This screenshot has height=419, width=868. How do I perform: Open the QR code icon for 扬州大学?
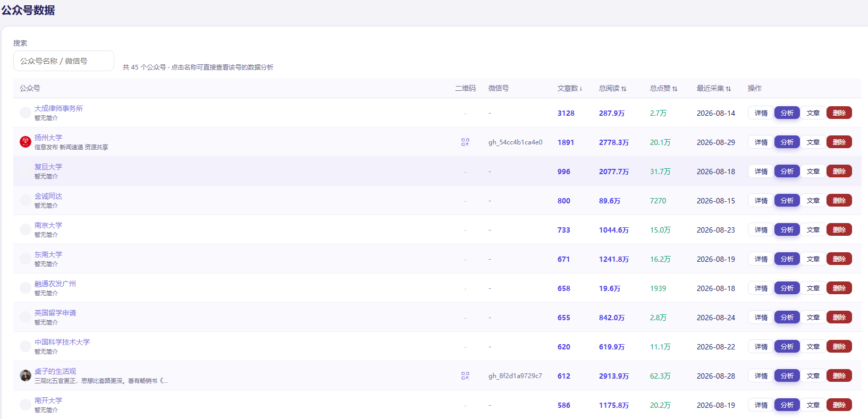point(465,142)
